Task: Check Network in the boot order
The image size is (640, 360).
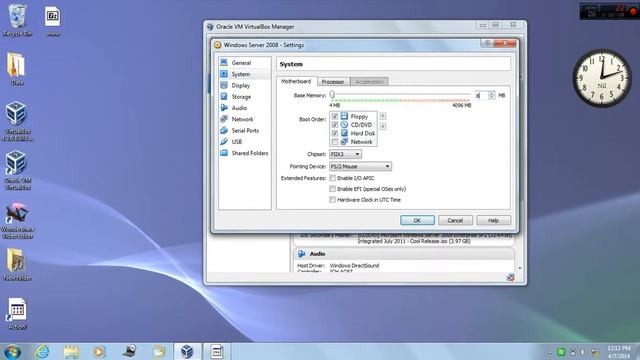Action: 335,142
